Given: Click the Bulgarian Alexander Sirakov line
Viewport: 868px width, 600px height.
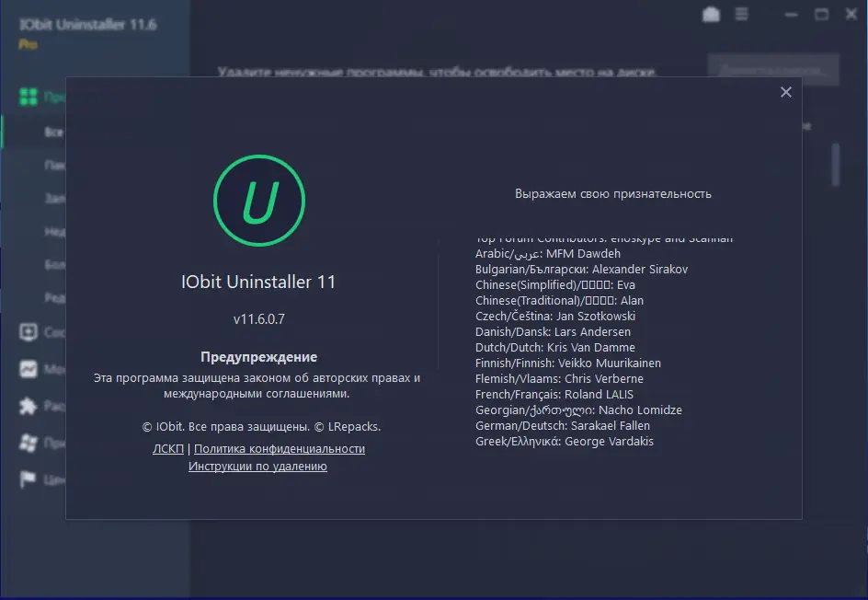Looking at the screenshot, I should [582, 270].
